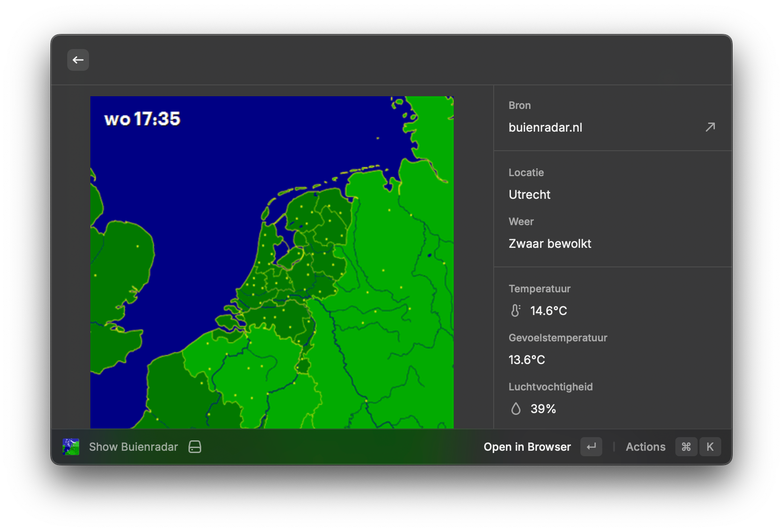Click the Show Buienradar command title
Viewport: 783px width, 532px height.
pos(134,447)
